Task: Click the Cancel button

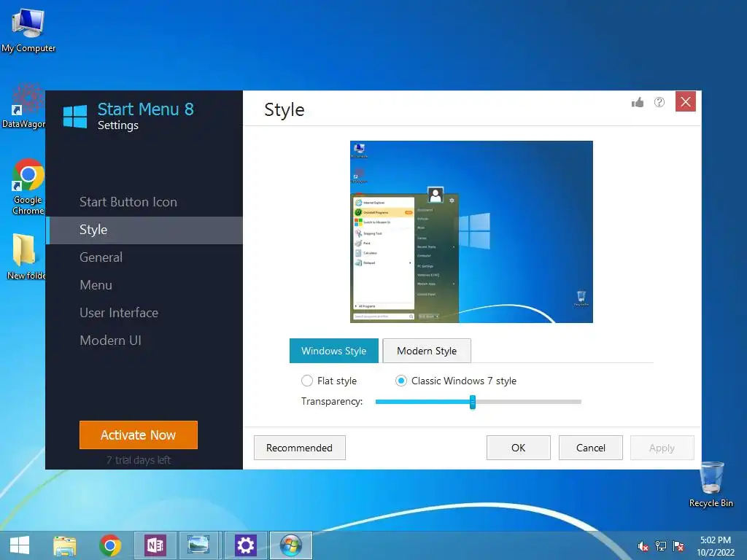Action: [591, 448]
